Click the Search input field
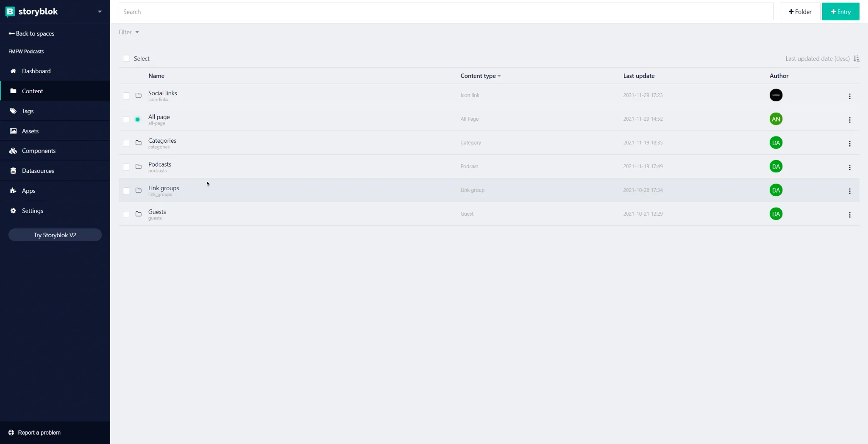 pyautogui.click(x=446, y=11)
